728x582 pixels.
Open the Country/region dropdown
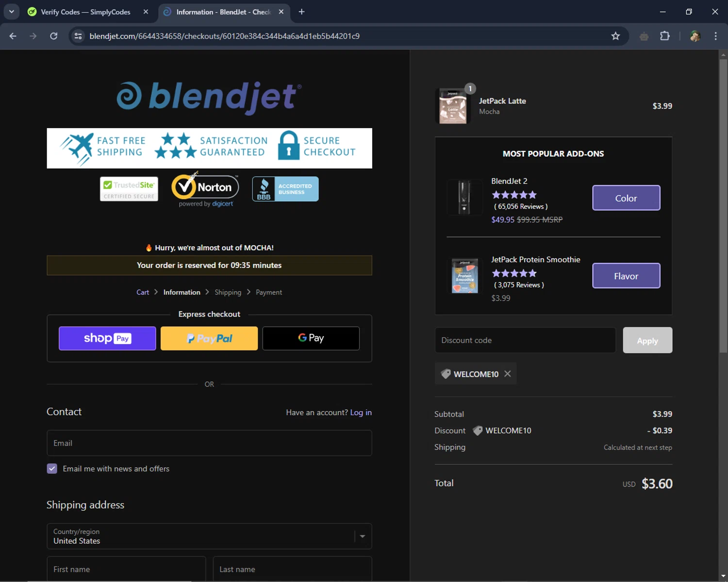(209, 536)
